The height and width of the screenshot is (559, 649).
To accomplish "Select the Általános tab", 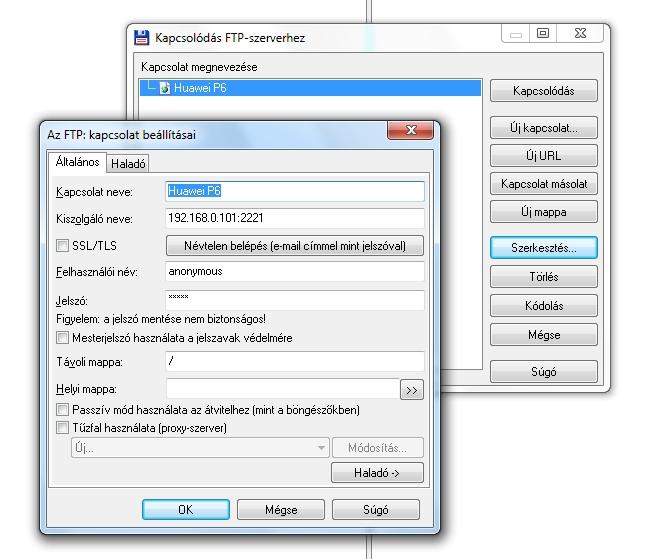I will point(77,162).
